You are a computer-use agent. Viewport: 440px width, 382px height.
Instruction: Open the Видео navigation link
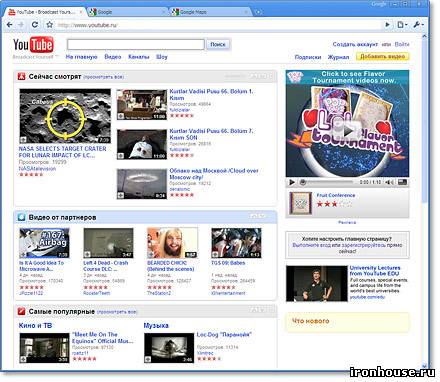(x=113, y=57)
